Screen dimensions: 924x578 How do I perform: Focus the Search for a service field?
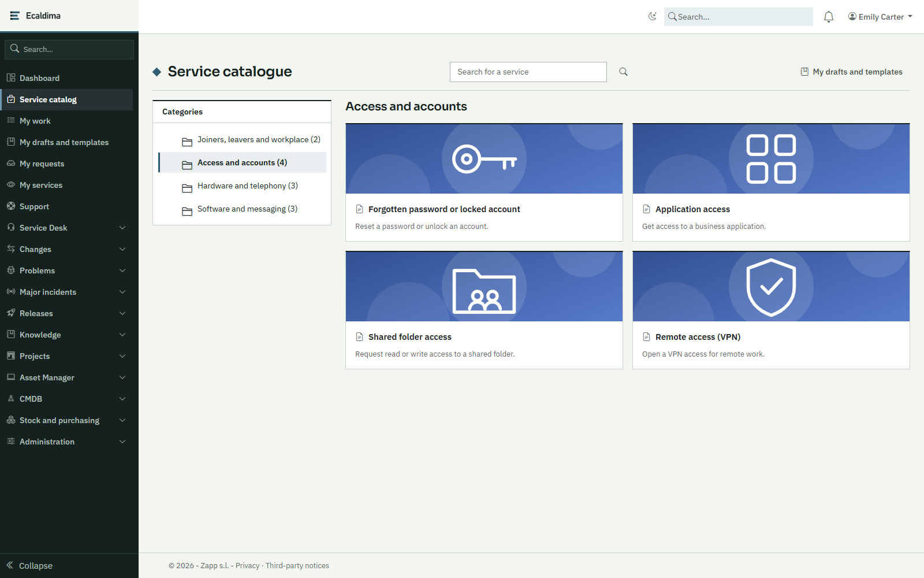[528, 72]
